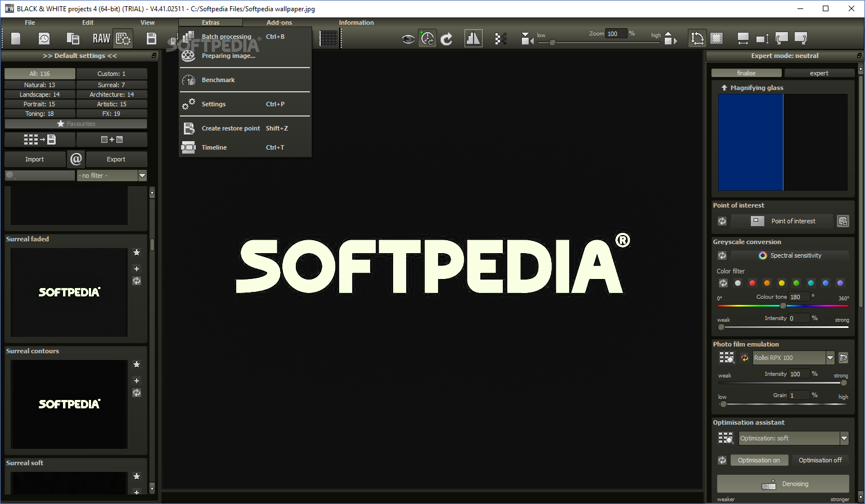Click the before/after comparison mirror icon

(x=474, y=38)
